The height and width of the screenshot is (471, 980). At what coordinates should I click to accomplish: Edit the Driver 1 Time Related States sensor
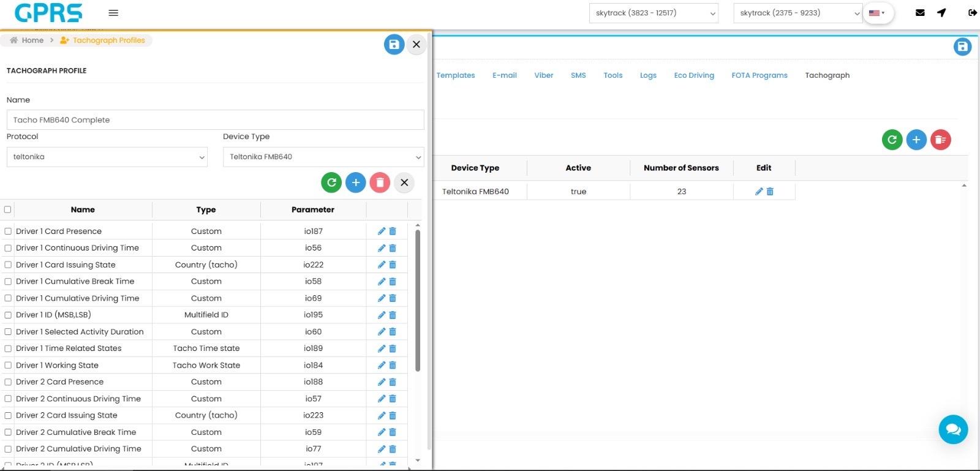pos(382,349)
